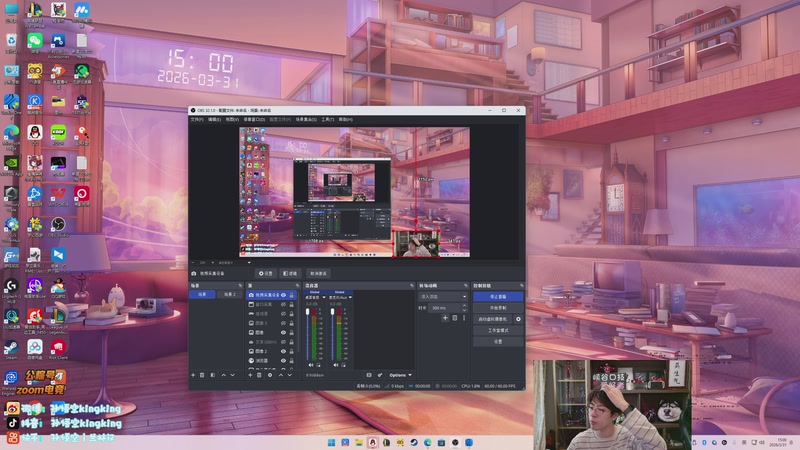The height and width of the screenshot is (450, 800).
Task: Open the 文件(F) menu
Action: pos(197,119)
